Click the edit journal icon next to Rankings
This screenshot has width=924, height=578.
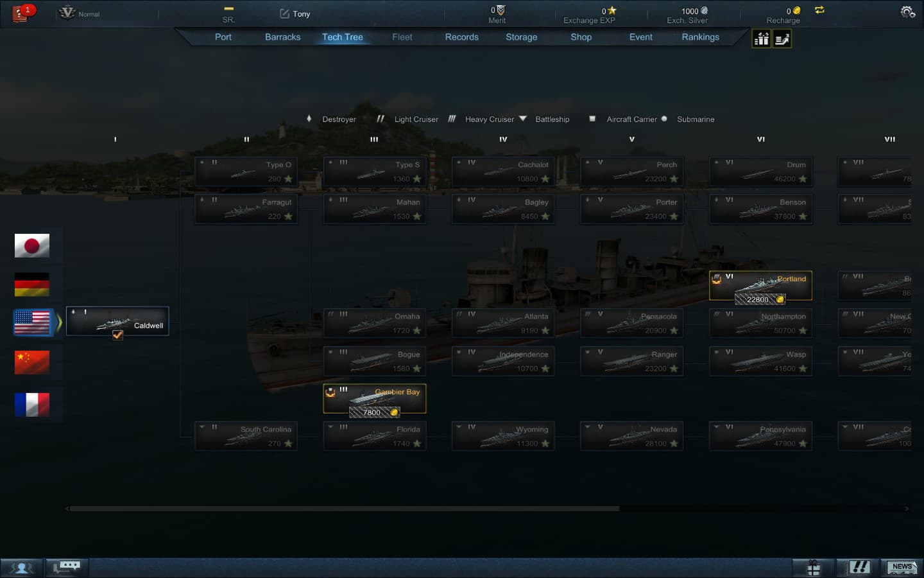click(x=782, y=39)
